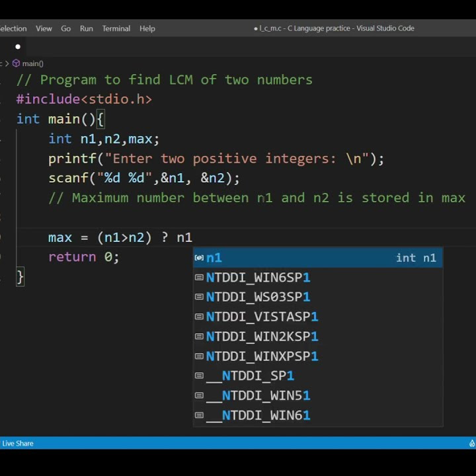This screenshot has height=476, width=476.
Task: Open the Go menu
Action: pyautogui.click(x=65, y=28)
